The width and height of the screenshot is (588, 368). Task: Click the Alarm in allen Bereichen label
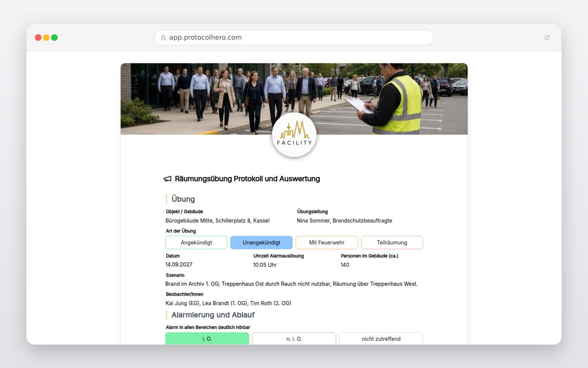(x=208, y=327)
